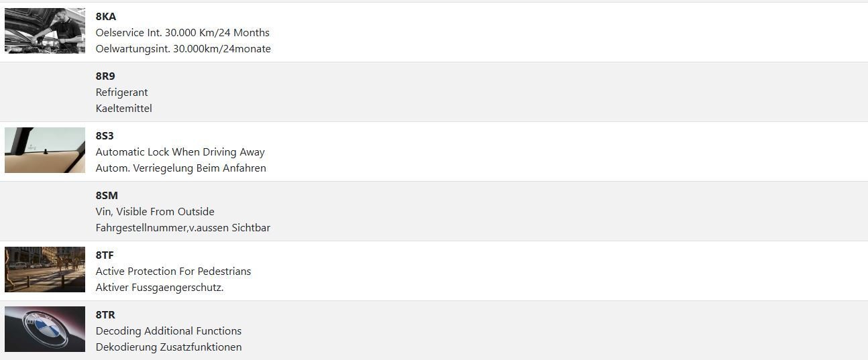868x360 pixels.
Task: Click 'Active Protection For Pedestrians' text
Action: pos(174,272)
